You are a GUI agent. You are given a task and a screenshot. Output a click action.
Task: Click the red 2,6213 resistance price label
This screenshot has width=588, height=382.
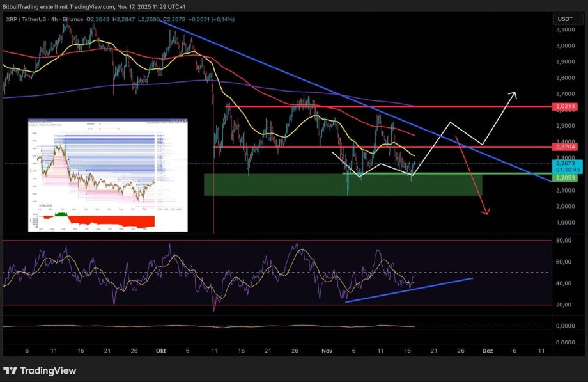pos(566,107)
